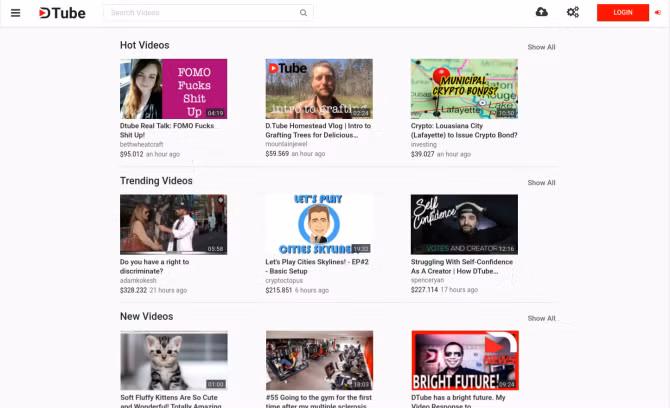Open the settings gears icon
Screen dimensions: 670x408
point(573,12)
